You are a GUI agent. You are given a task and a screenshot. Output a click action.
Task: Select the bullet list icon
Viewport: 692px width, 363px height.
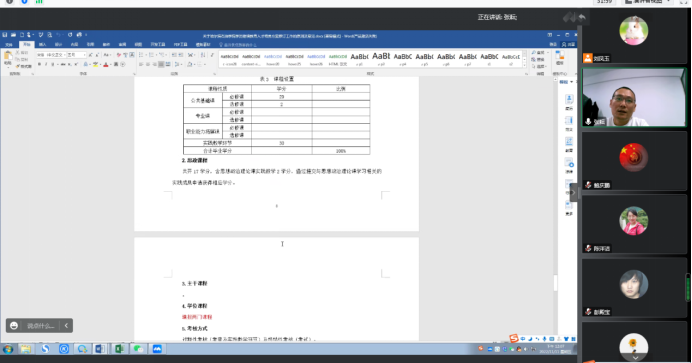click(x=142, y=55)
